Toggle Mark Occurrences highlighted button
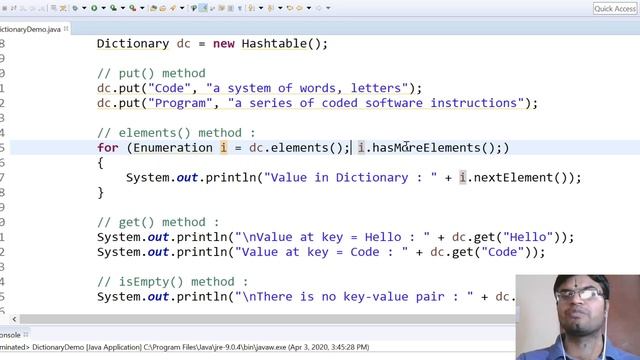640x360 pixels. (203, 8)
